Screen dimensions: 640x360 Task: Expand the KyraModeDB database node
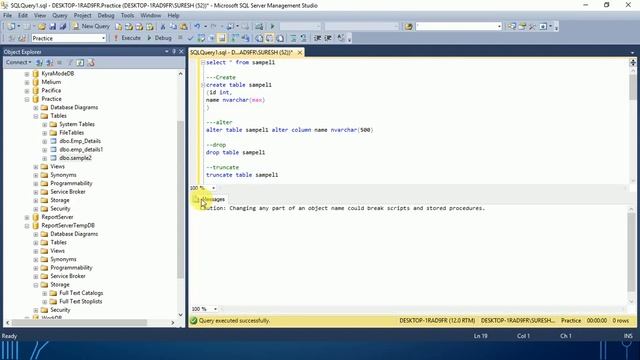pyautogui.click(x=27, y=74)
